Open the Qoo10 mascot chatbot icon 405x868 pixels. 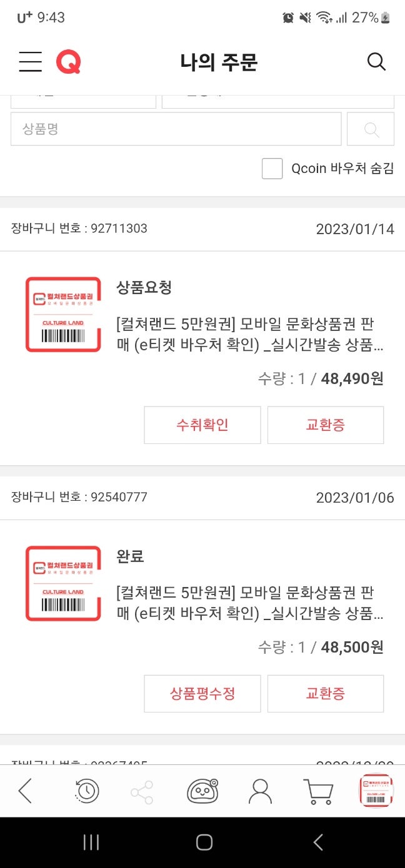202,791
